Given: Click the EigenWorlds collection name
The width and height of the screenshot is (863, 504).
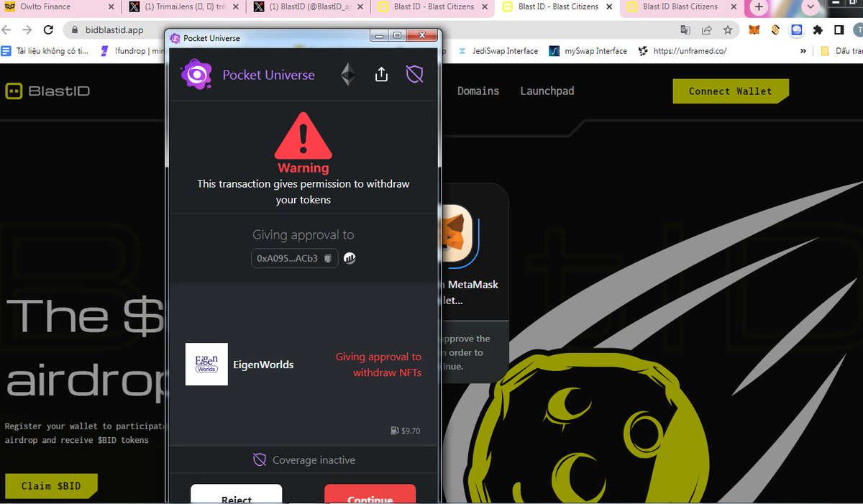Looking at the screenshot, I should (x=263, y=365).
